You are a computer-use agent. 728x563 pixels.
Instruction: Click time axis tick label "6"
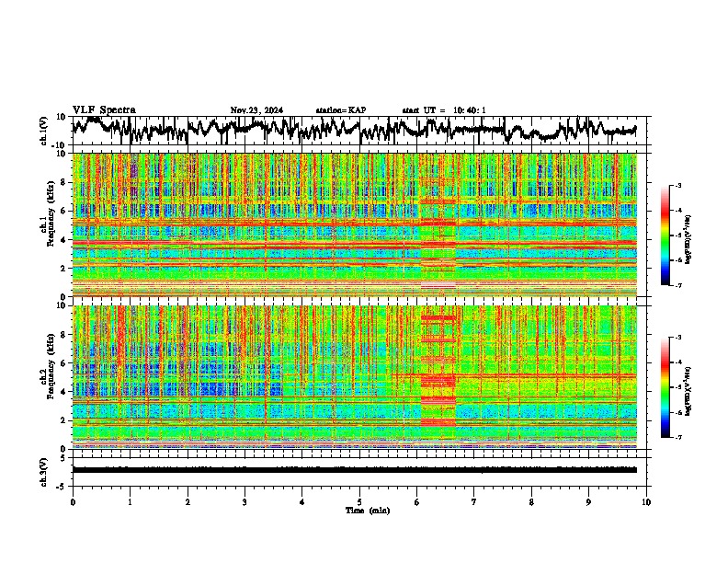[x=416, y=502]
